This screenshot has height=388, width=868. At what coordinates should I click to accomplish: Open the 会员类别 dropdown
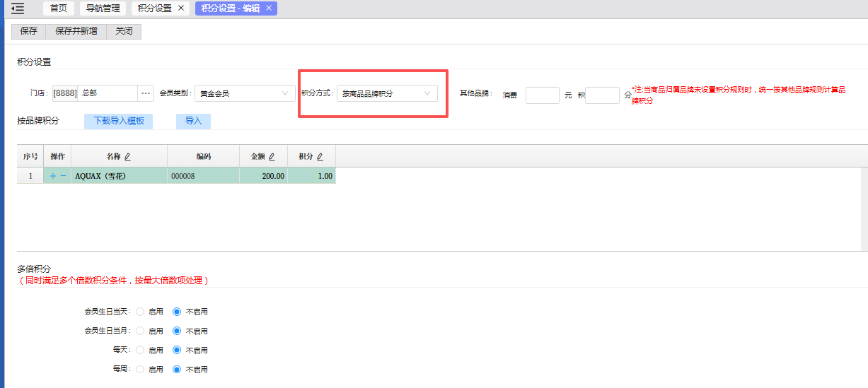tap(245, 93)
